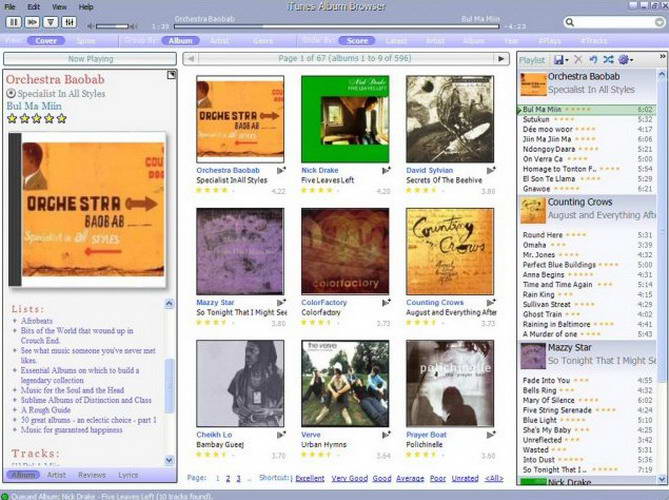Save the playlist with floppy disk icon

558,60
